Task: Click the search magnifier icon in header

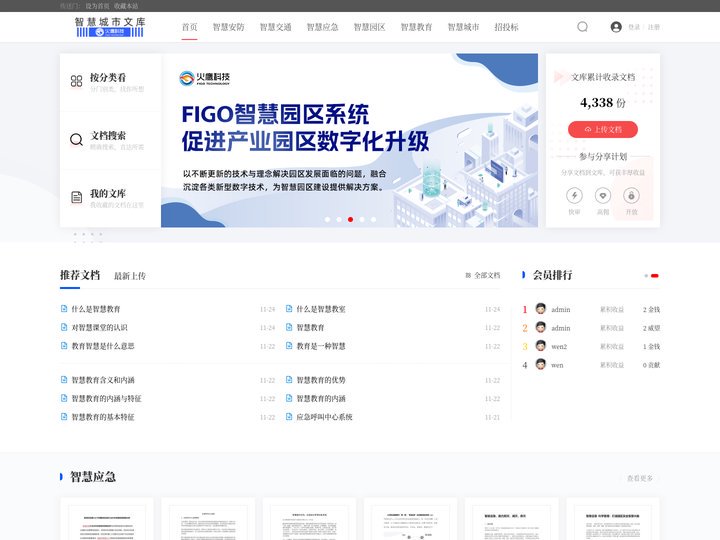Action: click(x=582, y=27)
